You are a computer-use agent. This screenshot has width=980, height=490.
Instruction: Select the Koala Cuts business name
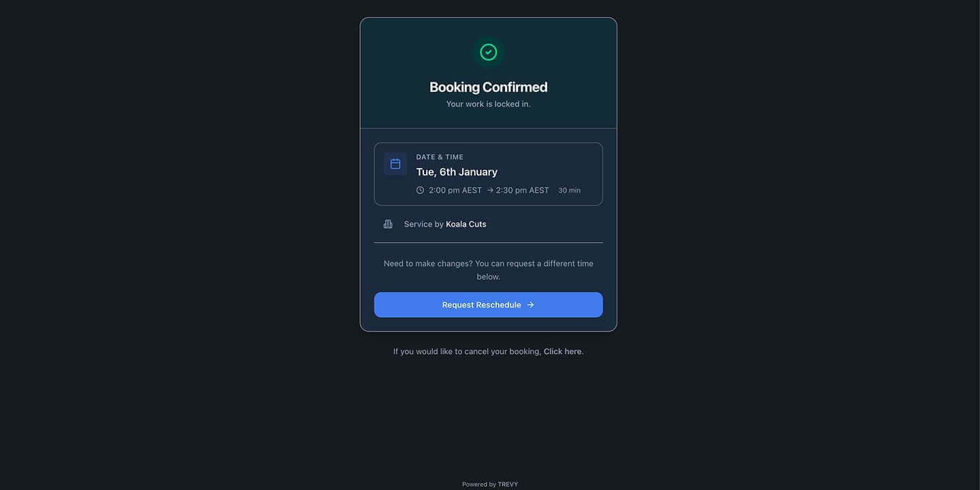click(465, 224)
